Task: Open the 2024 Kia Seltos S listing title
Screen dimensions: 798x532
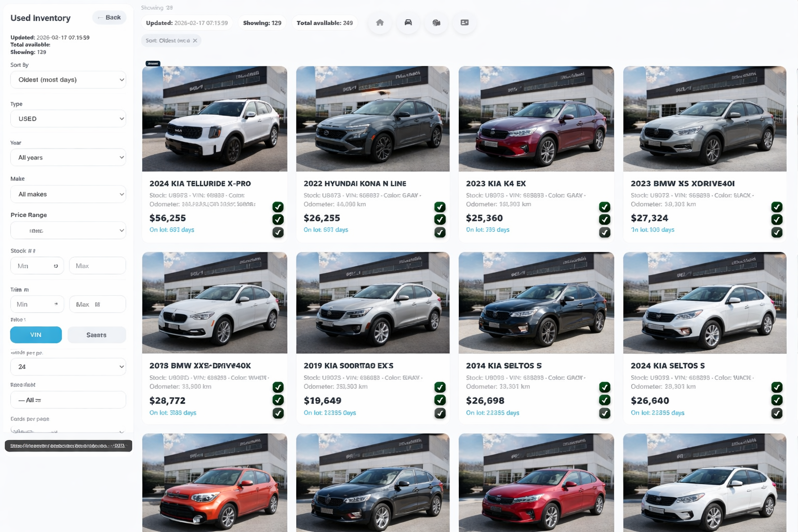Action: point(668,366)
